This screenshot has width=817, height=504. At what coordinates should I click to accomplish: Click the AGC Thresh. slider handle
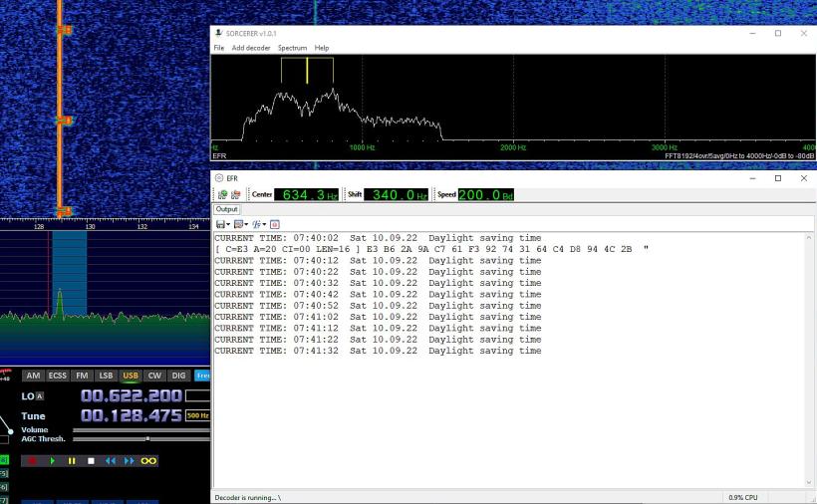(x=148, y=439)
